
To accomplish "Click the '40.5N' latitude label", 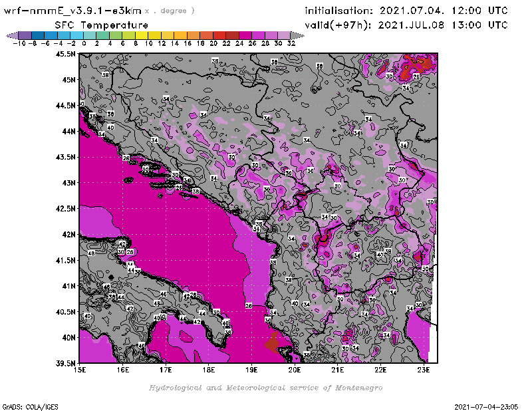I will 65,312.
